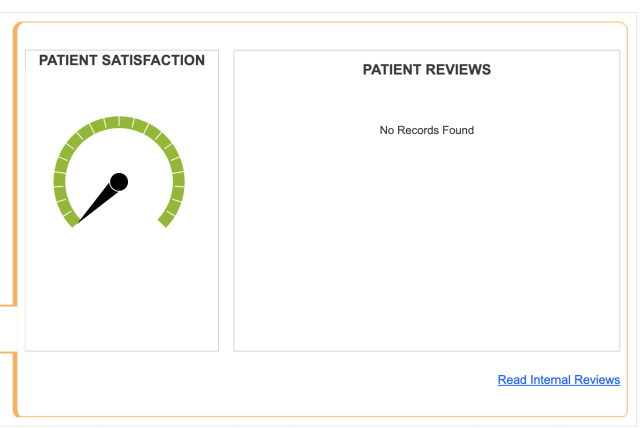Click the word "Satisfaction" in the left heading
Screen dimensions: 640x428
tap(154, 61)
